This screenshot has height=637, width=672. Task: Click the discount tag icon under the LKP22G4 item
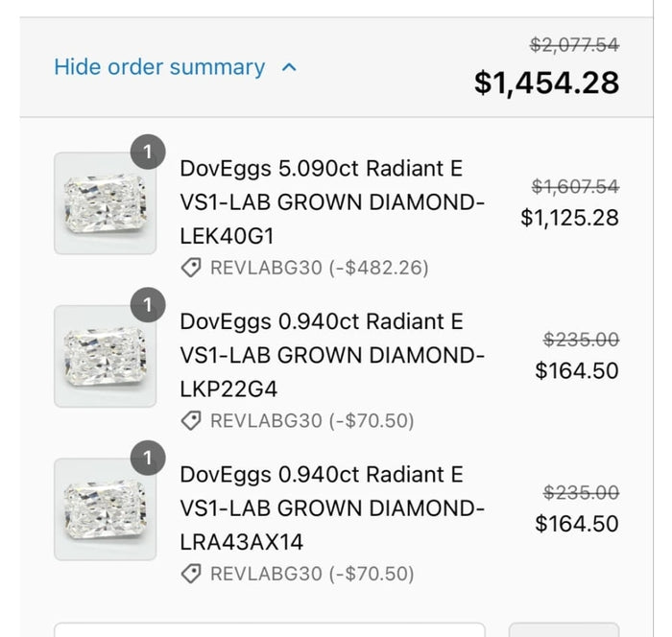191,420
